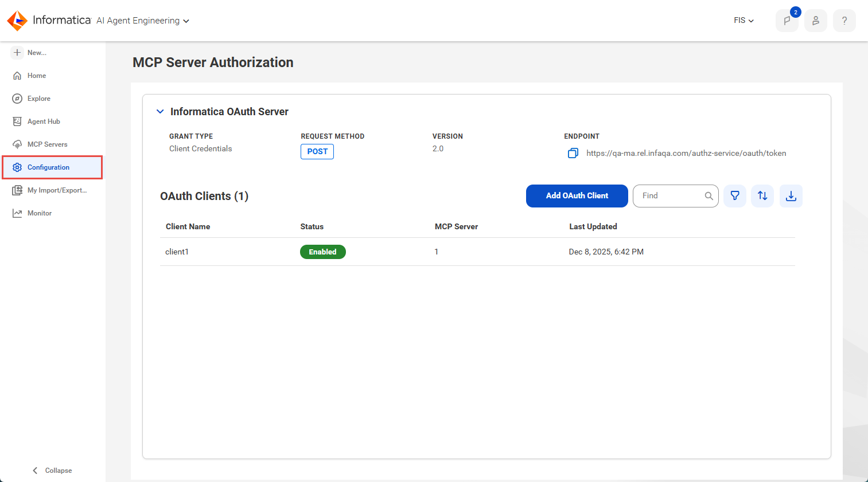Open the sort arrows icon
The height and width of the screenshot is (482, 868).
pos(762,196)
